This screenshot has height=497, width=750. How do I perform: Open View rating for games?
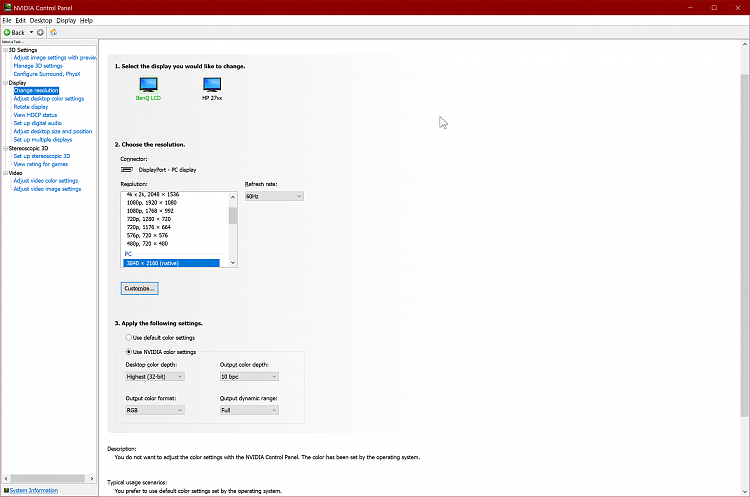tap(41, 164)
